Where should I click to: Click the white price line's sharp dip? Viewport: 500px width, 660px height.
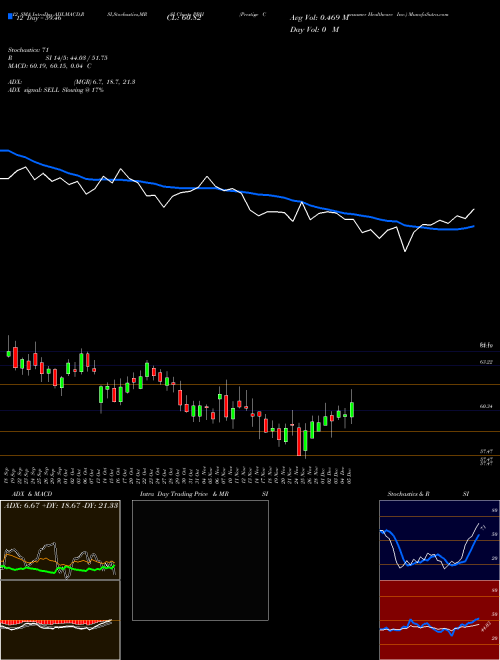click(x=405, y=251)
